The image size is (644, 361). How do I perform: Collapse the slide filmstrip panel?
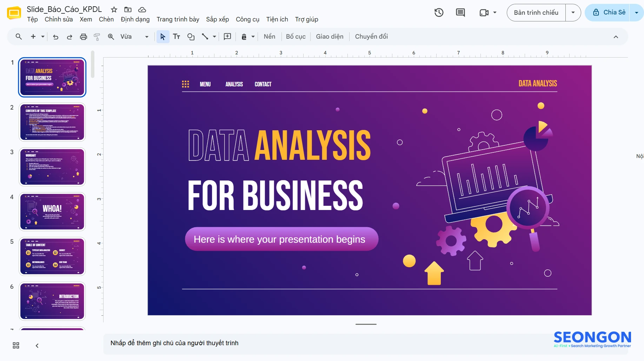tap(37, 346)
